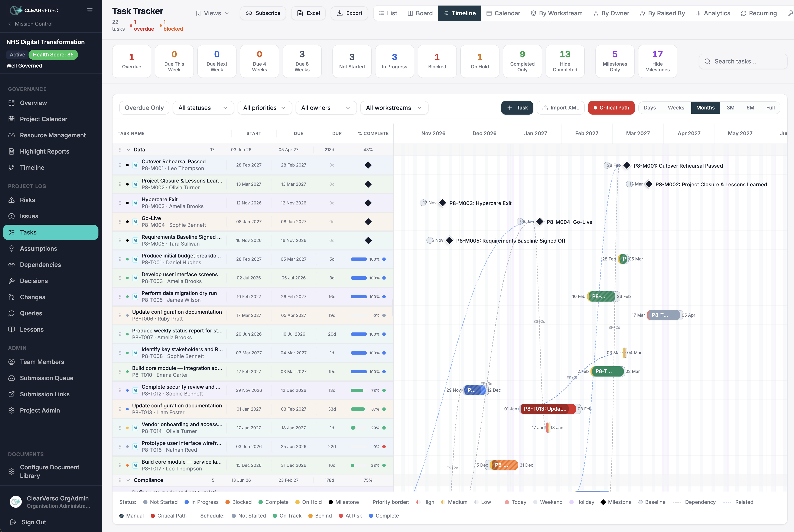The image size is (794, 532).
Task: Click the Overview grid icon in the sidebar
Action: [12, 103]
